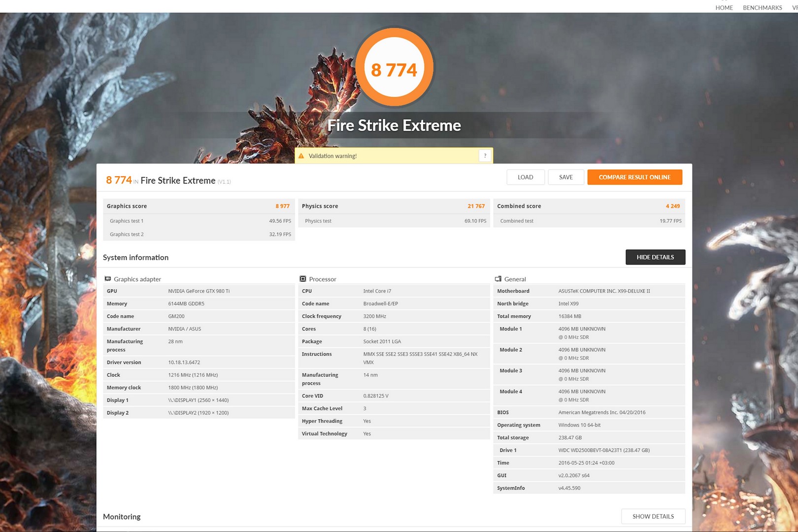Click Clock frequency value 3200 MHz
Viewport: 798px width, 532px height.
coord(375,316)
